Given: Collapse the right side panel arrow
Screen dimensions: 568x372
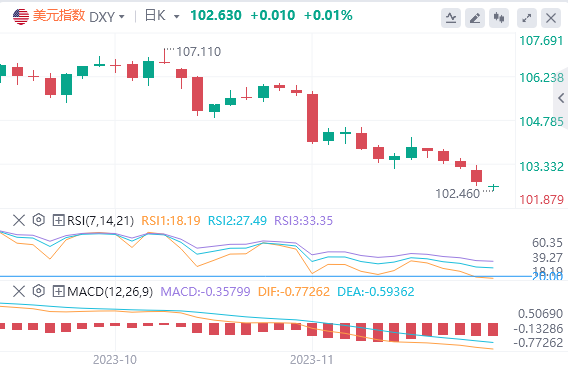Looking at the screenshot, I should pos(561,98).
